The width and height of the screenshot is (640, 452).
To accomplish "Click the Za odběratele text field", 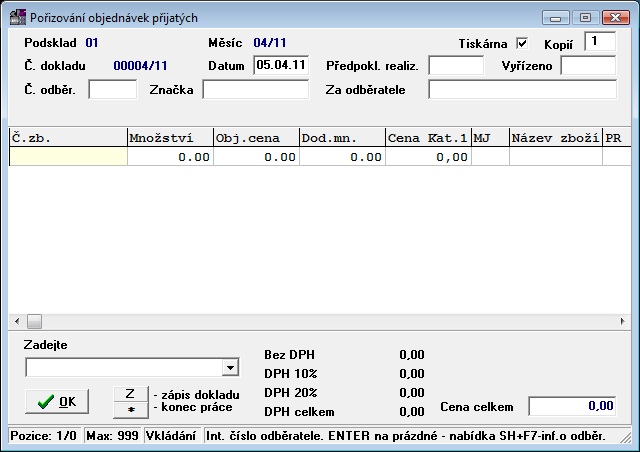I will (521, 90).
